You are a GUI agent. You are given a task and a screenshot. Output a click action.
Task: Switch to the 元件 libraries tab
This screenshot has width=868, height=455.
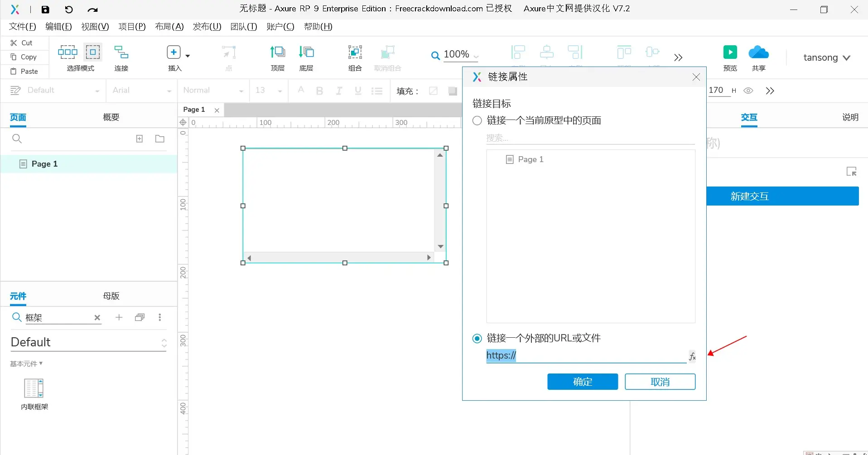(x=18, y=296)
